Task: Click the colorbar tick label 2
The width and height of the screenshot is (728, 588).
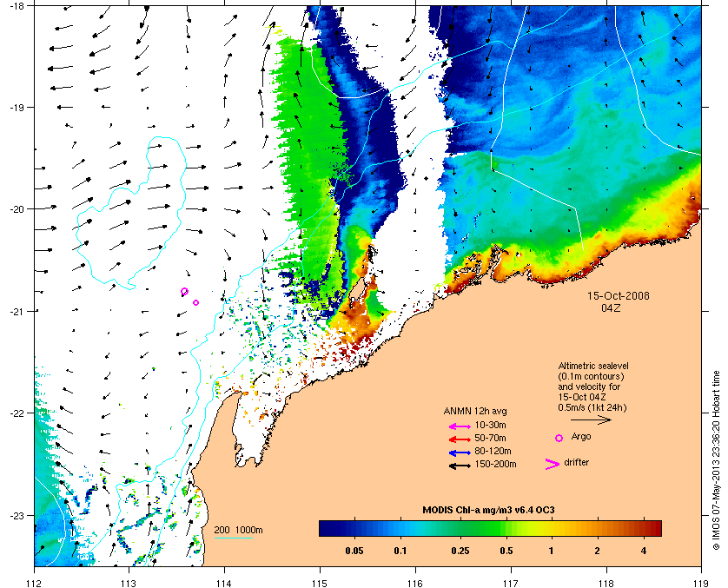Action: [x=597, y=552]
